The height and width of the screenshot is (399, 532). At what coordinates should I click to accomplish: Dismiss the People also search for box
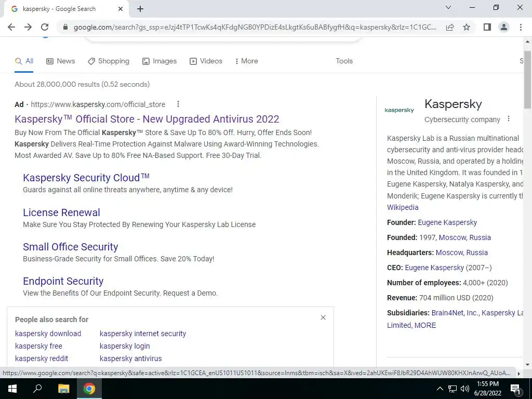click(x=323, y=317)
